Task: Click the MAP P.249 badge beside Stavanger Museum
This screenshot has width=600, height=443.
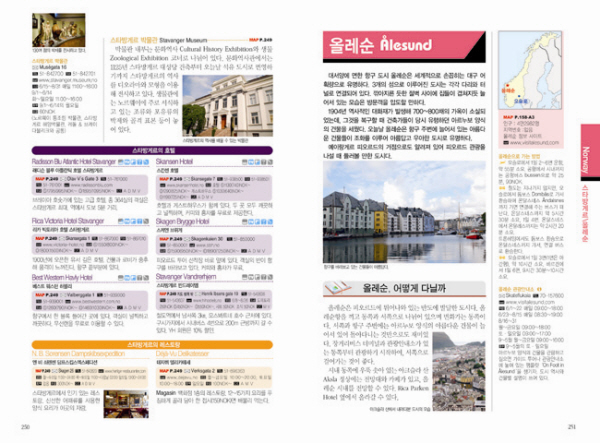Action: (x=260, y=40)
